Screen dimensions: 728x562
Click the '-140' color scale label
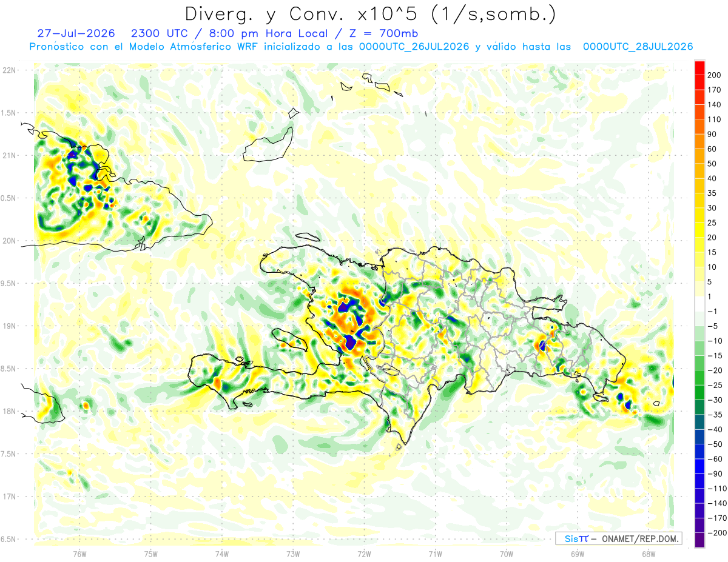click(716, 503)
